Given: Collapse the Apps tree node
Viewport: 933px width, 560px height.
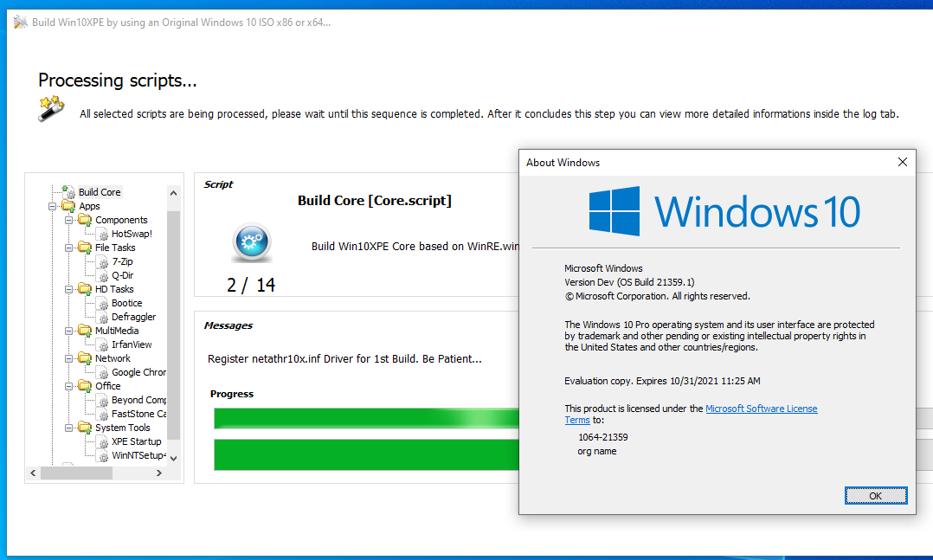Looking at the screenshot, I should click(52, 206).
